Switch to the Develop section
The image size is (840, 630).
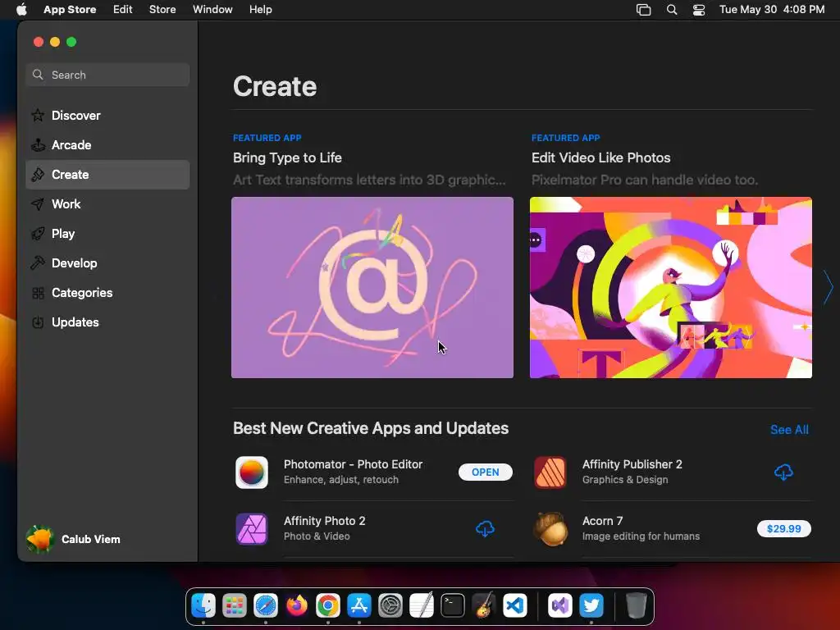click(107, 263)
